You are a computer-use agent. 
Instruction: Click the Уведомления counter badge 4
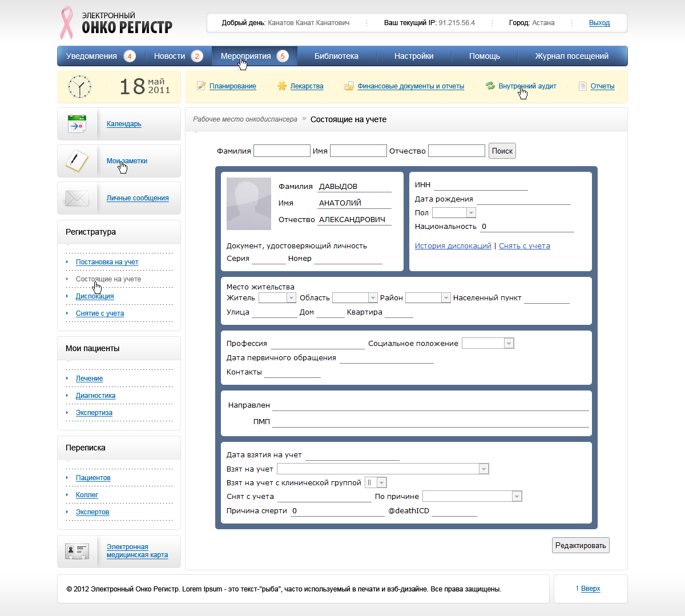130,56
